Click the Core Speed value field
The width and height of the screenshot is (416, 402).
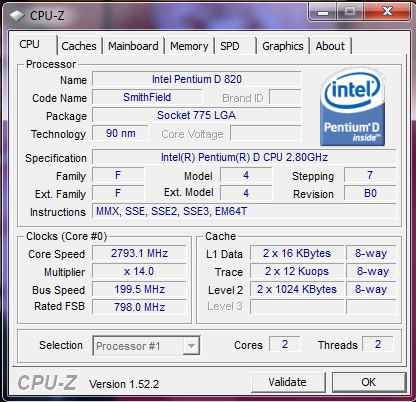[x=139, y=253]
